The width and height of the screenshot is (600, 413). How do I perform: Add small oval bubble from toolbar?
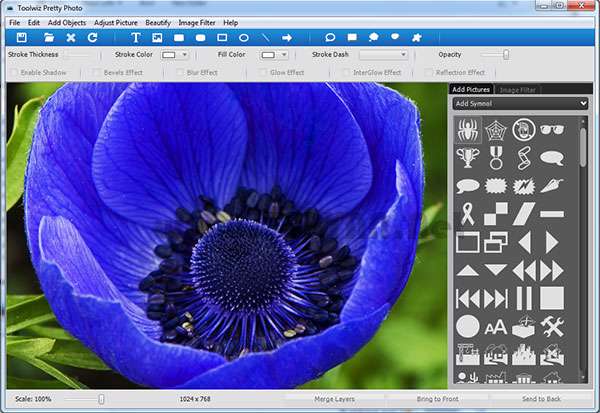click(395, 37)
